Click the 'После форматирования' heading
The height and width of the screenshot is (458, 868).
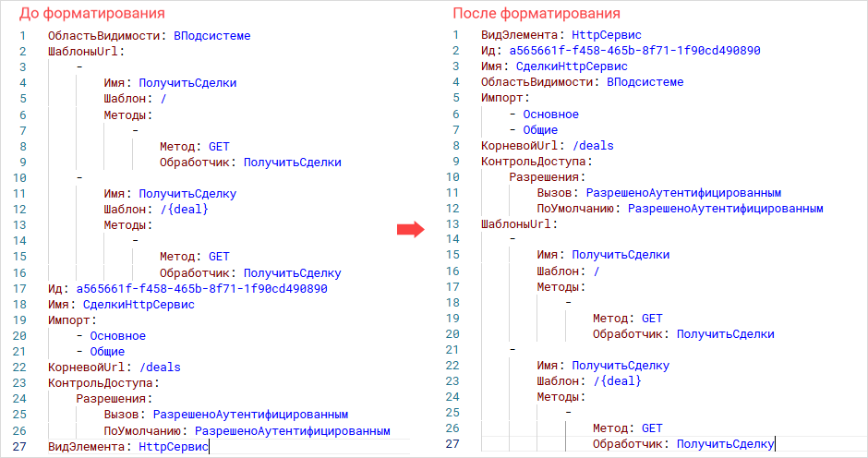pyautogui.click(x=536, y=14)
